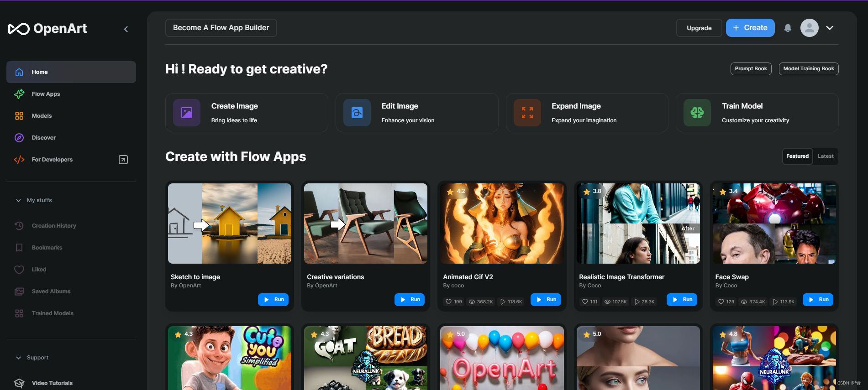Open the Liked heart icon
Image resolution: width=868 pixels, height=390 pixels.
pos(19,270)
